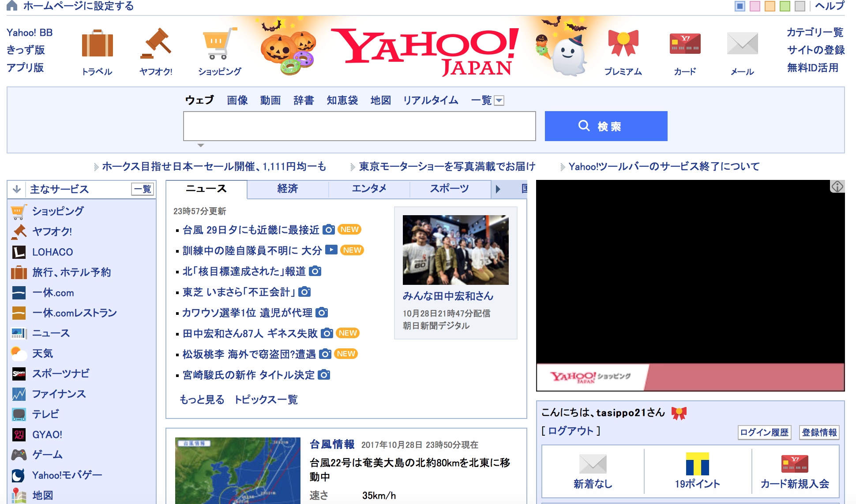
Task: Click the LOHACO icon in the sidebar
Action: click(19, 252)
